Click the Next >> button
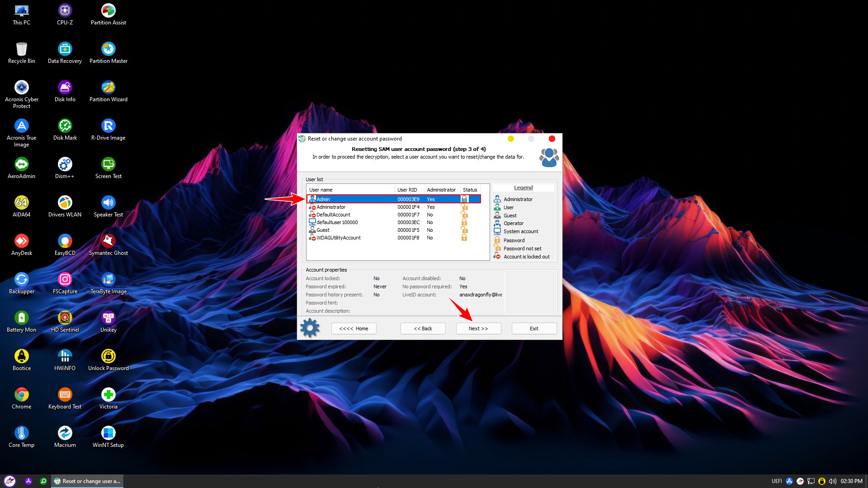This screenshot has height=488, width=868. (478, 328)
